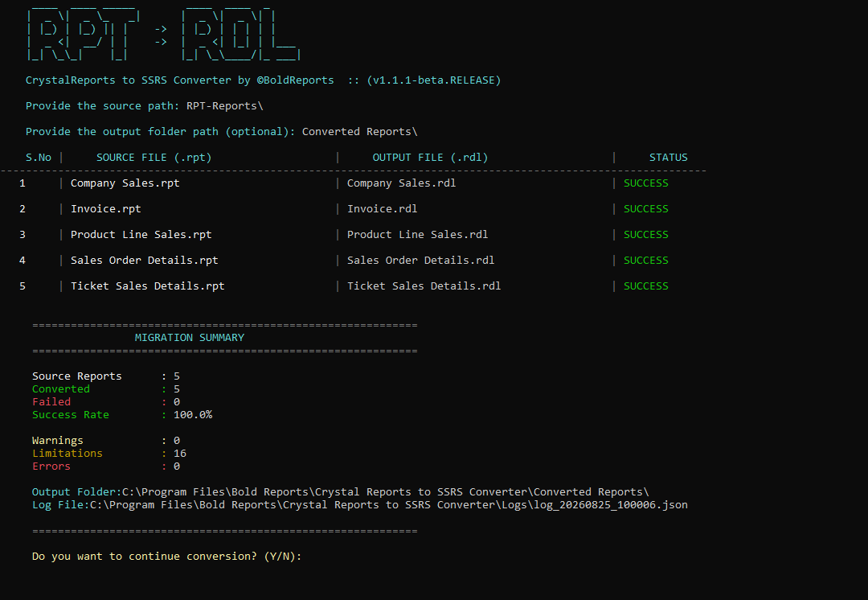Click the 'Warnings' summary label
This screenshot has width=868, height=600.
pos(58,441)
